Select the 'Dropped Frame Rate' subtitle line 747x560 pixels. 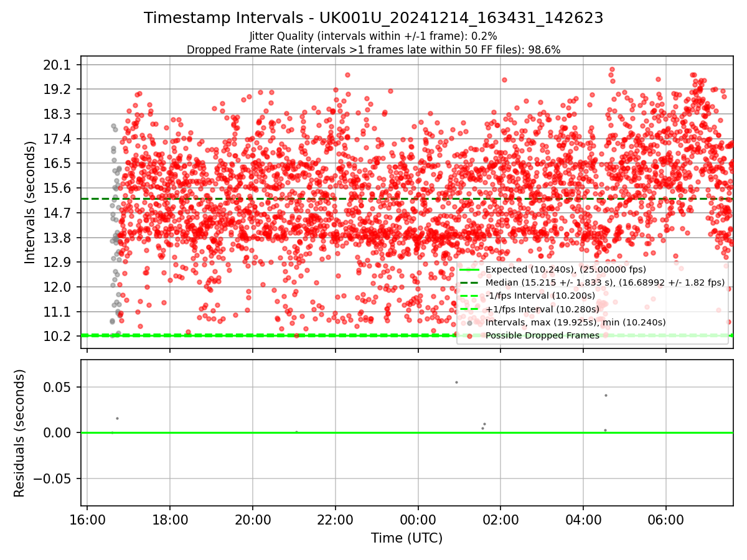coord(374,50)
